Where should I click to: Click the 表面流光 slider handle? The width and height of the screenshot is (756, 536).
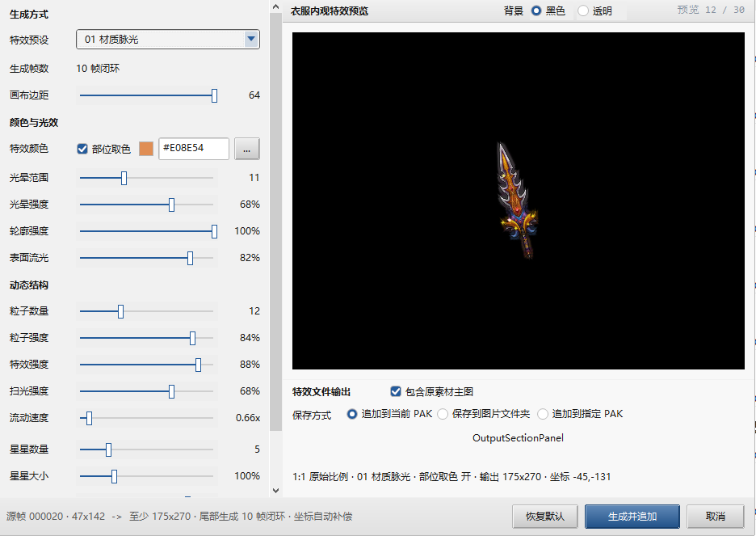[x=190, y=258]
